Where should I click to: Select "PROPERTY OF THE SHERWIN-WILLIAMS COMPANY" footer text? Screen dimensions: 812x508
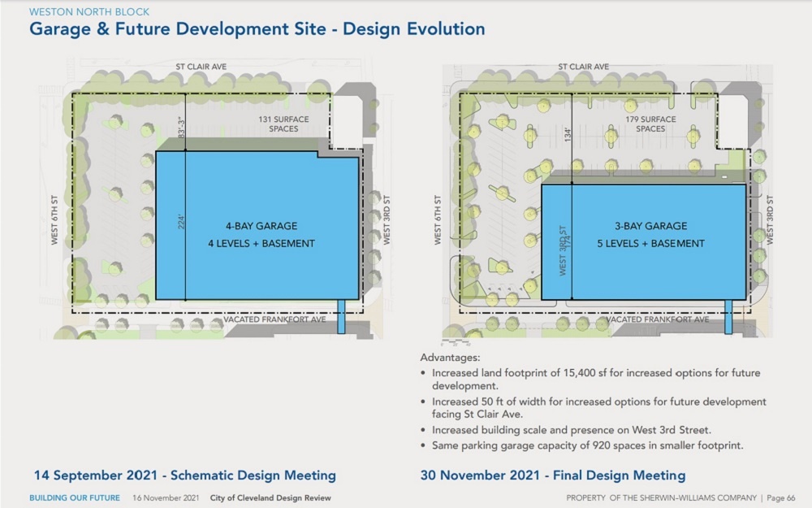tap(661, 498)
